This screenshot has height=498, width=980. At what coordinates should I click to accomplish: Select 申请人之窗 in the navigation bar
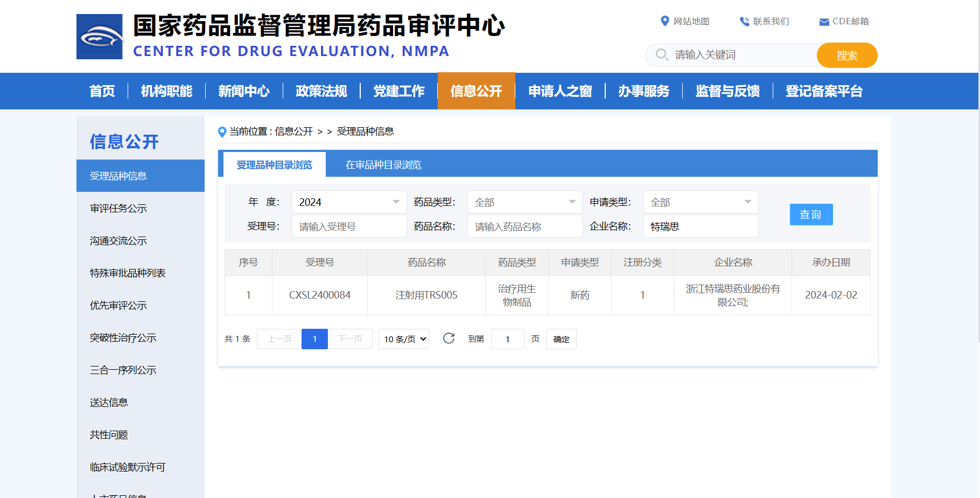560,91
